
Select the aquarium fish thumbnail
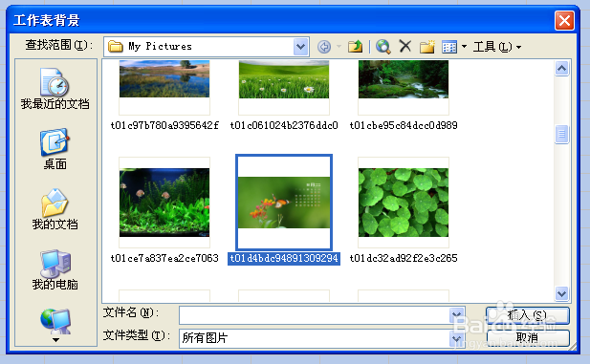coord(164,203)
